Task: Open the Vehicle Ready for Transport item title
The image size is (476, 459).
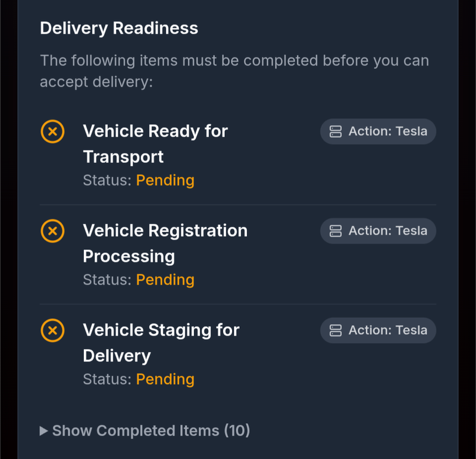Action: [155, 143]
